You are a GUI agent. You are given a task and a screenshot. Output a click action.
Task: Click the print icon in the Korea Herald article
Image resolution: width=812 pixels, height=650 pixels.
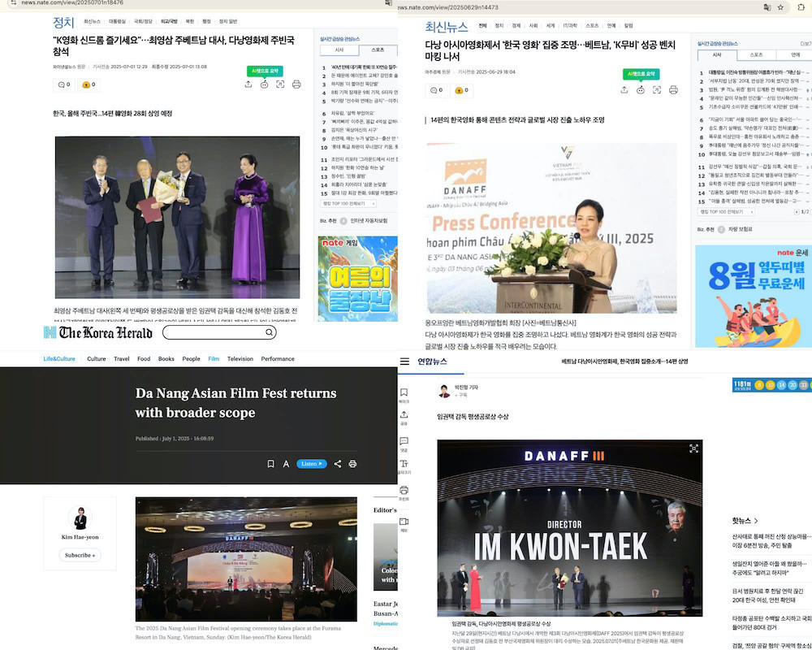[x=352, y=464]
